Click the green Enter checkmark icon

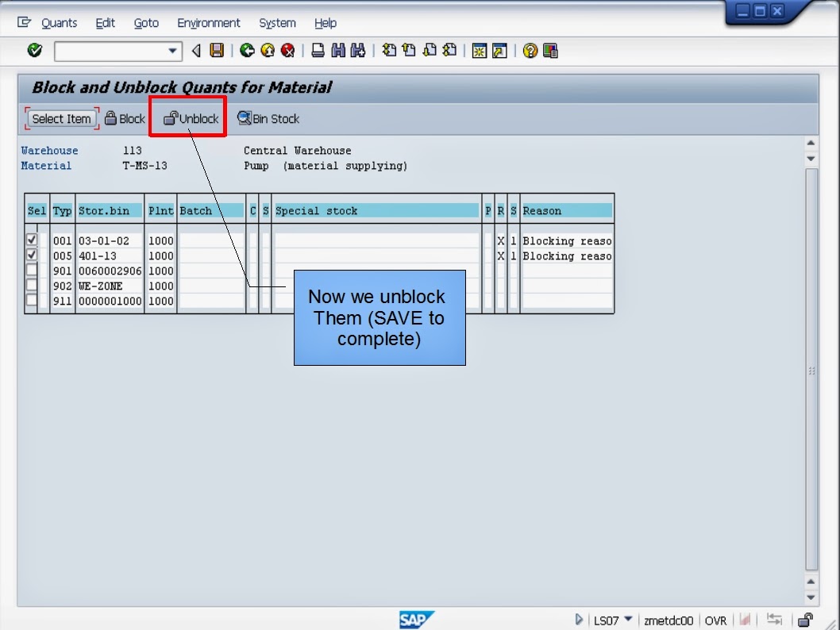[33, 50]
